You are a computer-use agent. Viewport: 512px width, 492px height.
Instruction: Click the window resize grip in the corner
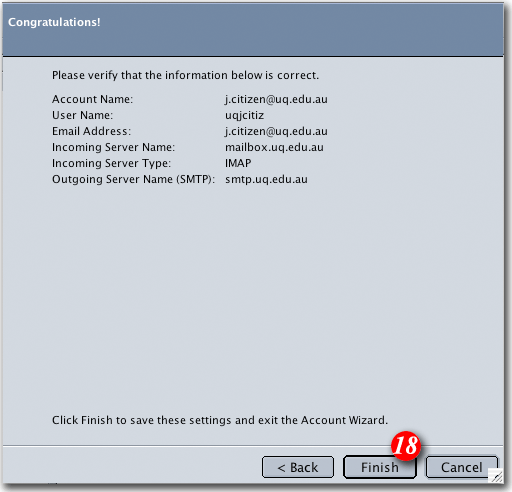coord(496,476)
